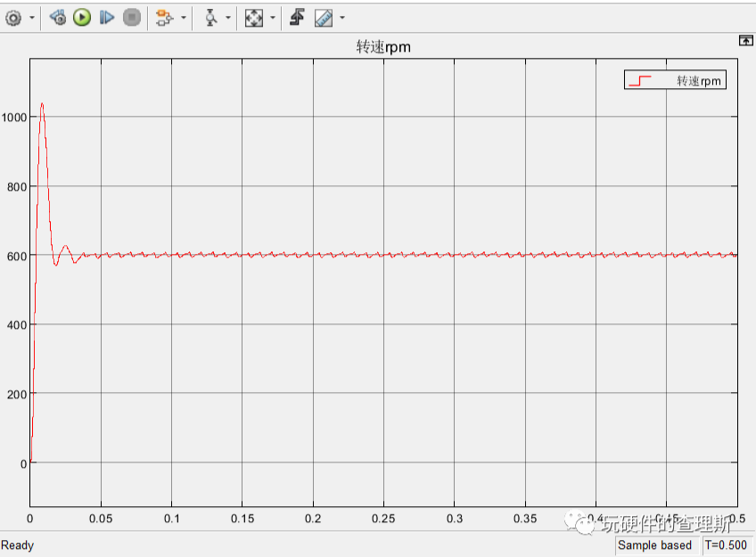The height and width of the screenshot is (557, 756).
Task: Click the Ready status text
Action: pos(17,545)
